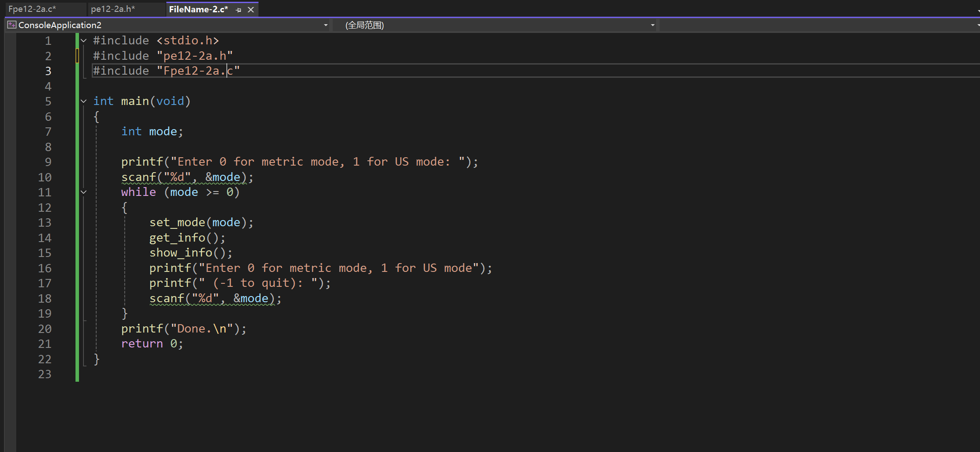Click the printf prompt ending 'US mode: '
The image size is (980, 452).
tap(299, 162)
